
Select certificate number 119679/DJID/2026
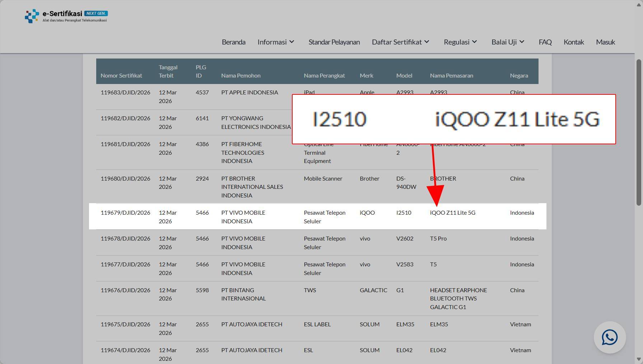click(125, 213)
